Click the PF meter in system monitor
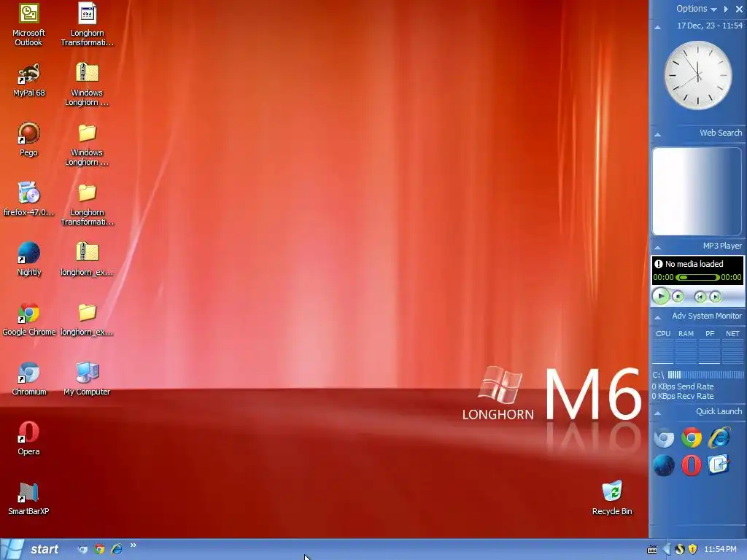Screen dimensions: 747x560 (x=709, y=347)
